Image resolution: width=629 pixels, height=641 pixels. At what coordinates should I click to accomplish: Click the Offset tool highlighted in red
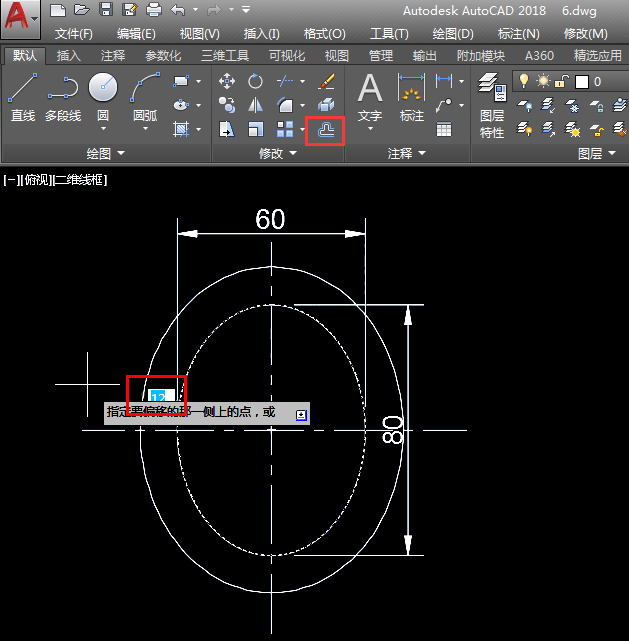[x=325, y=130]
